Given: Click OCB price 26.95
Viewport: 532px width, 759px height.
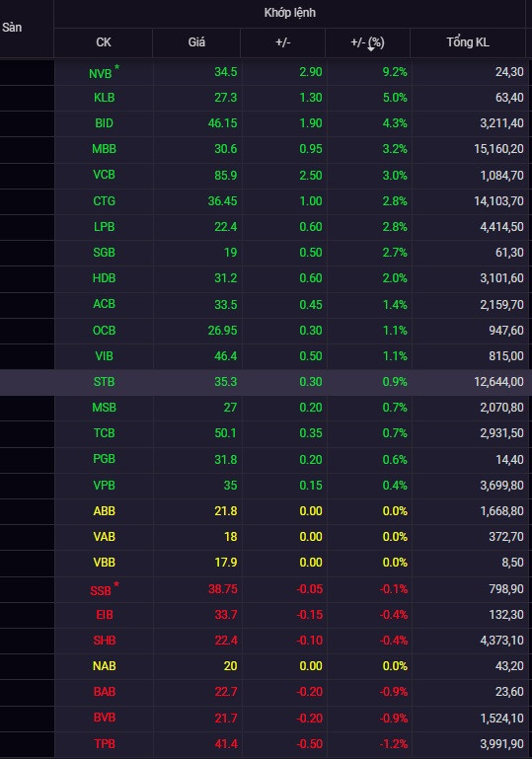Looking at the screenshot, I should pyautogui.click(x=223, y=330).
